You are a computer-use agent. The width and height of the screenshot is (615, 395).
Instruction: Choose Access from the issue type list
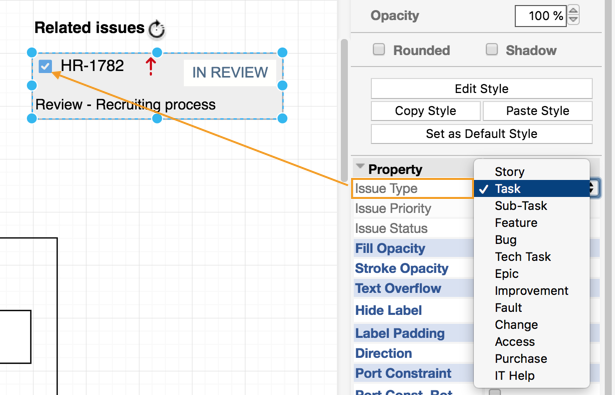(x=532, y=342)
